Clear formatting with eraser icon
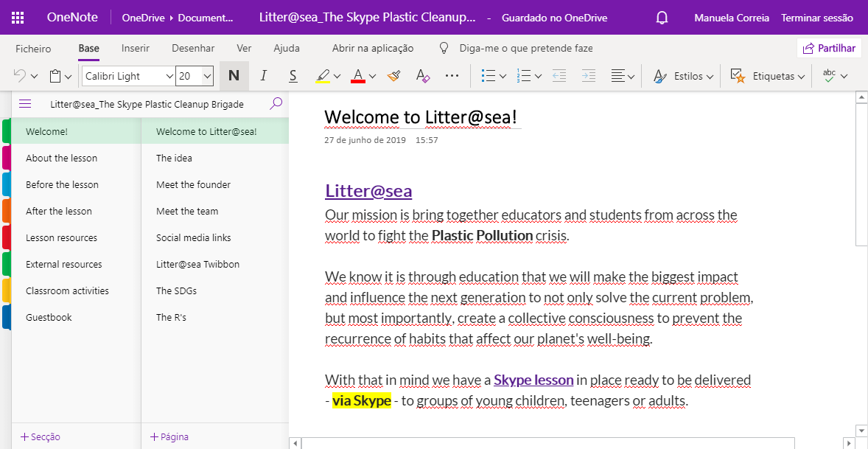Image resolution: width=868 pixels, height=449 pixels. [x=423, y=76]
